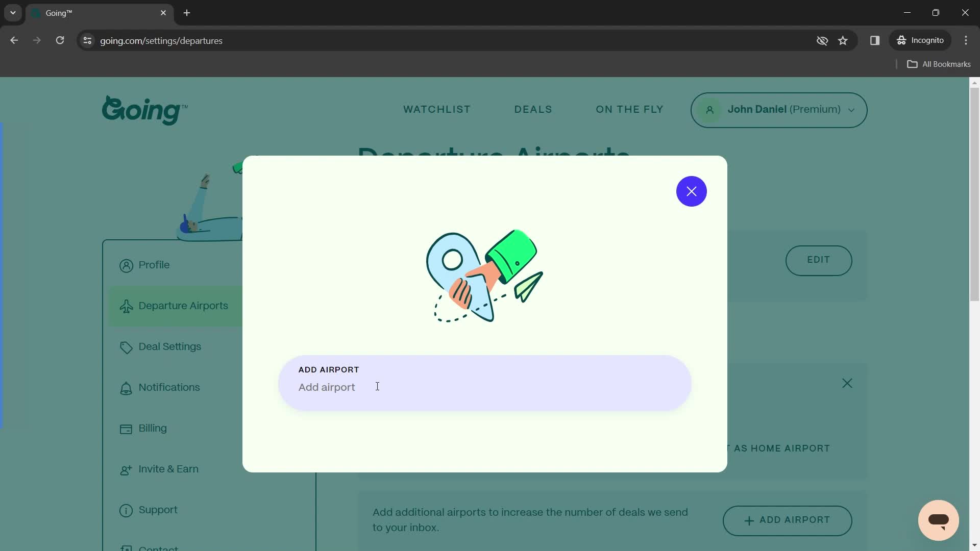Click the ADD AIRPORT button
980x551 pixels.
(x=787, y=520)
